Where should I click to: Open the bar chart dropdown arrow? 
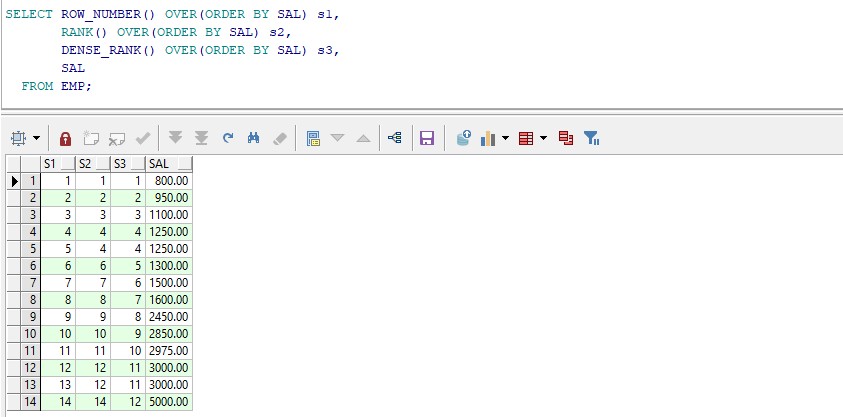click(x=505, y=139)
